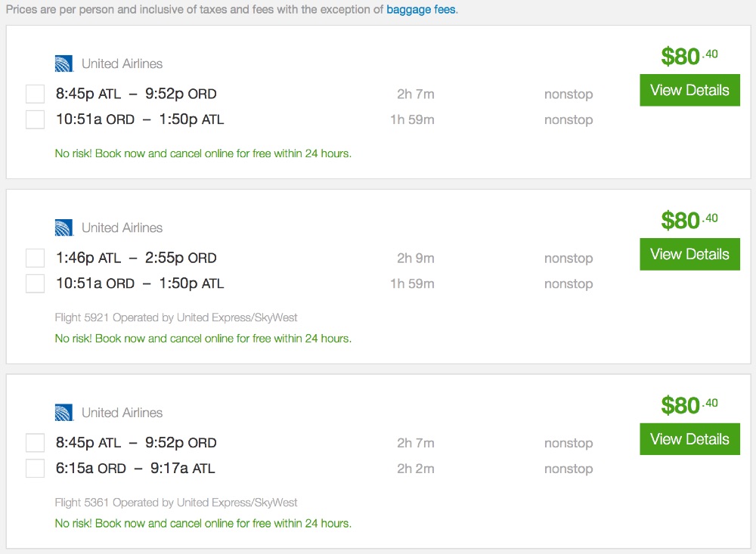Viewport: 756px width, 554px height.
Task: Click the Flight 5361 SkyWest operator note
Action: pos(176,503)
